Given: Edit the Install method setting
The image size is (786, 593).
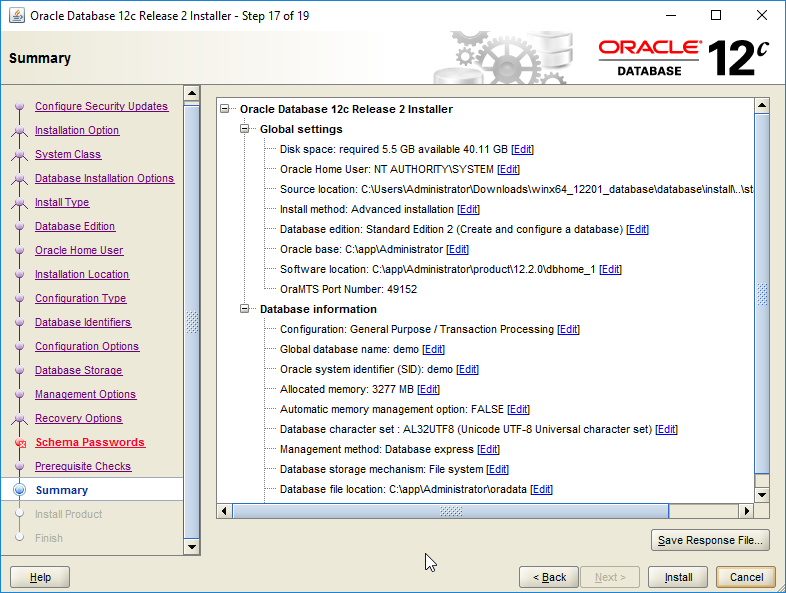Looking at the screenshot, I should pos(468,210).
